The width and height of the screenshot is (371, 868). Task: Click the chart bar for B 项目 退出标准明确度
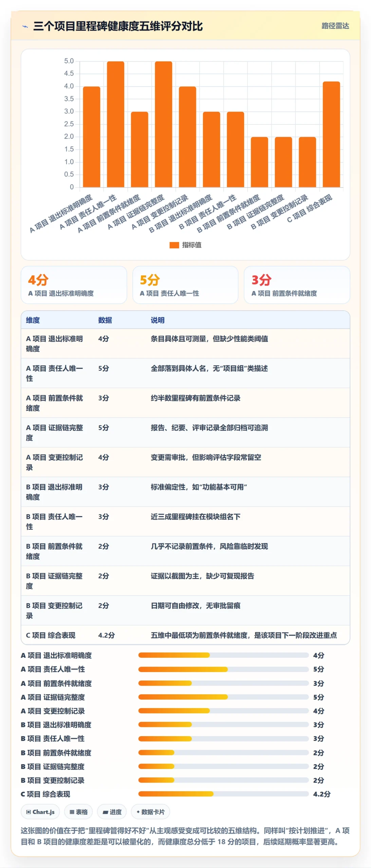click(x=211, y=149)
